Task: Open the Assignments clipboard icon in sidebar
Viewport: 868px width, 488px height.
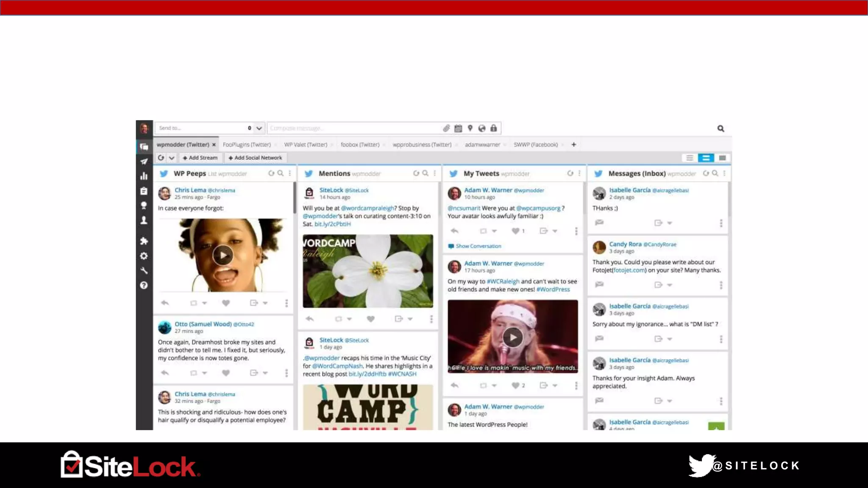Action: click(144, 191)
